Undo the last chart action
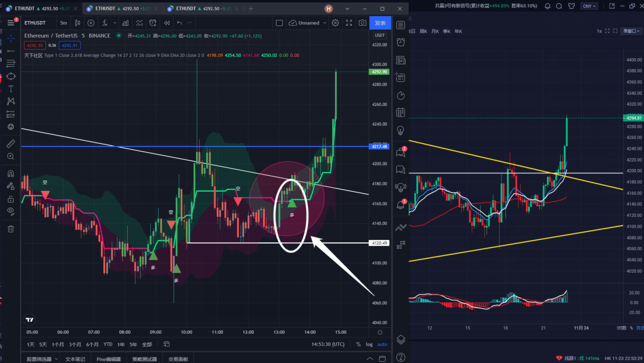This screenshot has height=363, width=644. [179, 23]
